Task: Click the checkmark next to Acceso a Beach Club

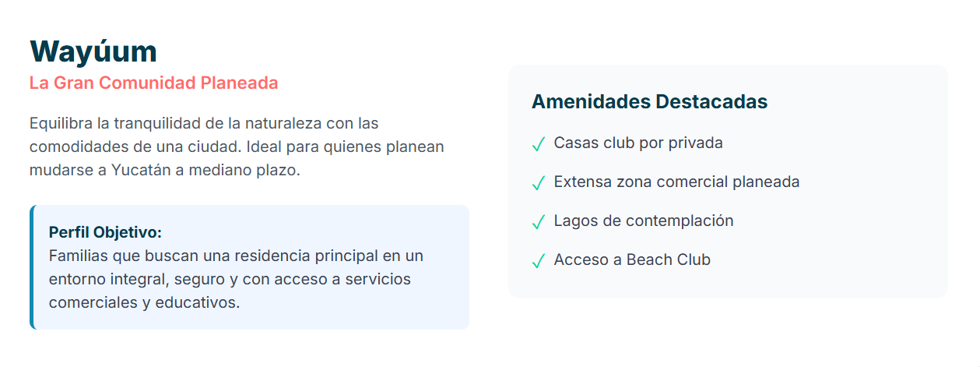Action: 538,261
